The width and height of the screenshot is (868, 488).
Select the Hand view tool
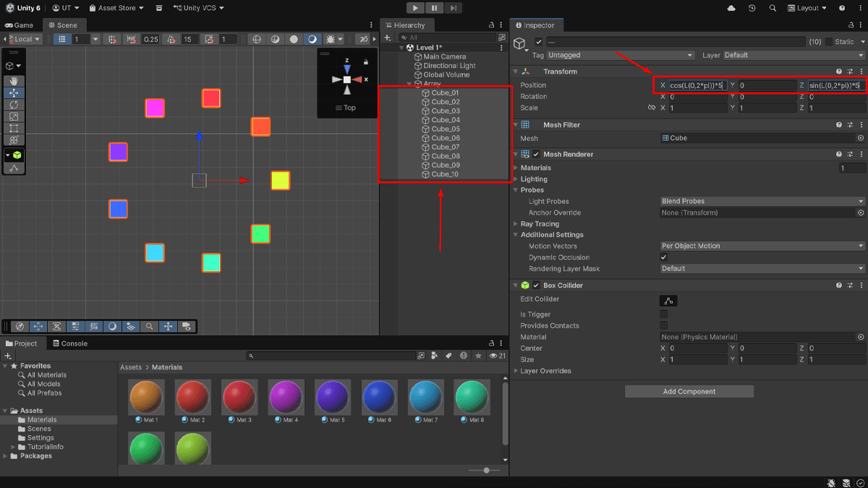[x=14, y=81]
